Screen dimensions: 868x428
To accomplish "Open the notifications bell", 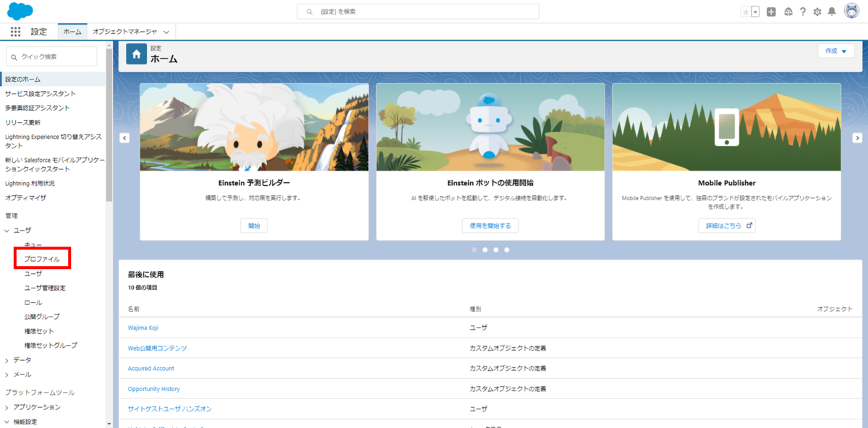I will pos(832,12).
